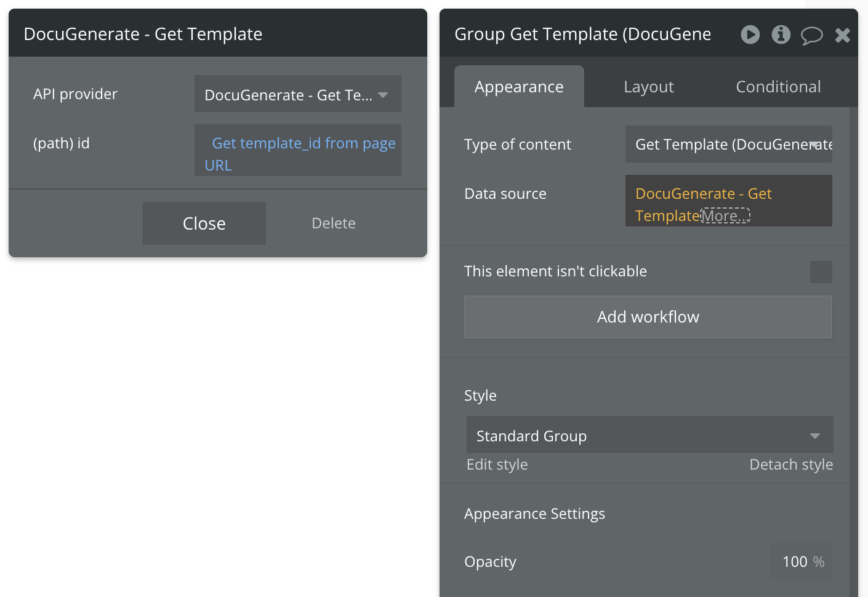Click the Data source expression box

[729, 201]
